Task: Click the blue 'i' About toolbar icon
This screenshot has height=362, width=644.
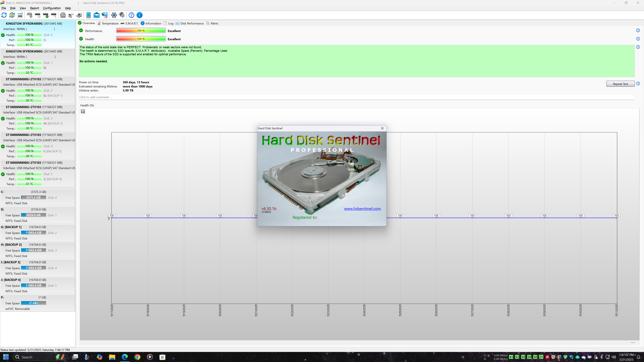Action: pos(140,15)
